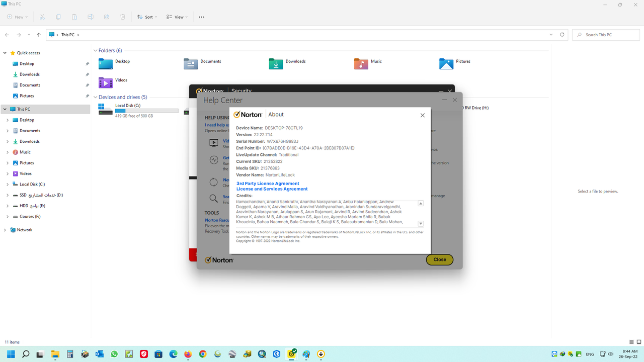Image resolution: width=644 pixels, height=362 pixels.
Task: Click the Close button in Help Center
Action: 440,259
